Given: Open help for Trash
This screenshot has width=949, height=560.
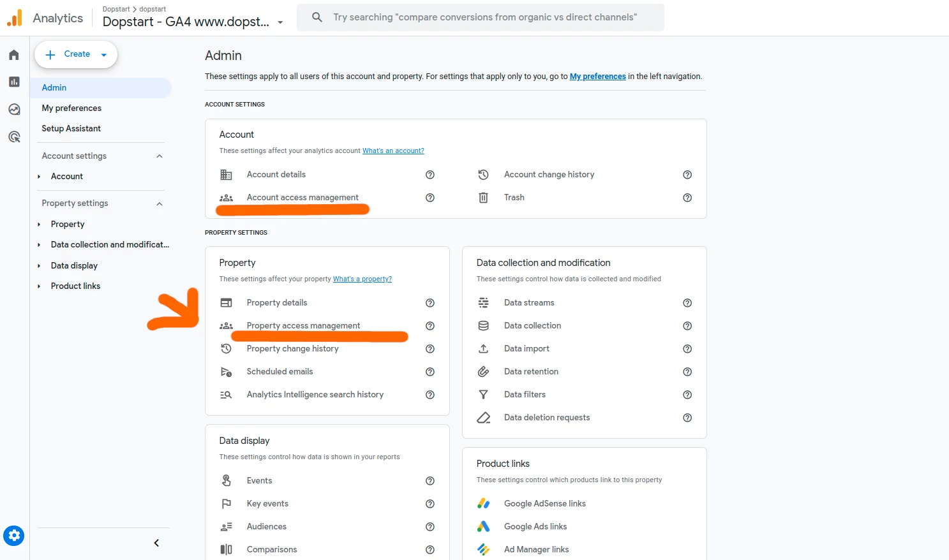Looking at the screenshot, I should (687, 198).
